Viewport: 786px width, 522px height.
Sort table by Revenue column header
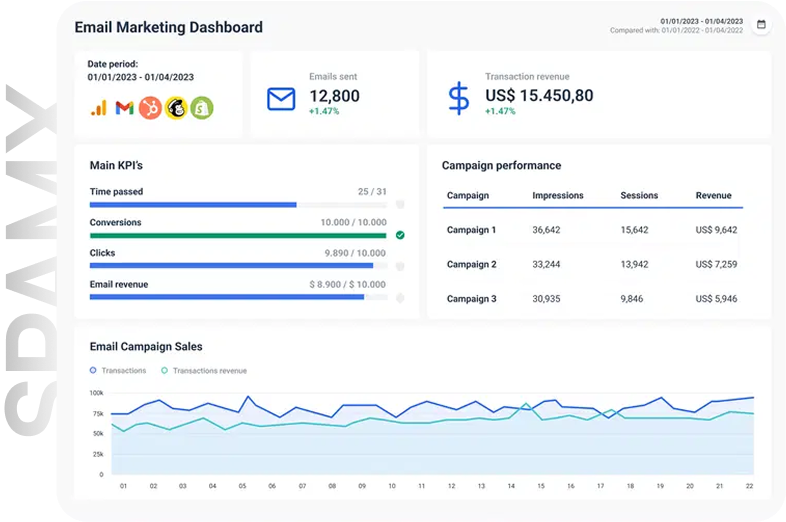[713, 196]
